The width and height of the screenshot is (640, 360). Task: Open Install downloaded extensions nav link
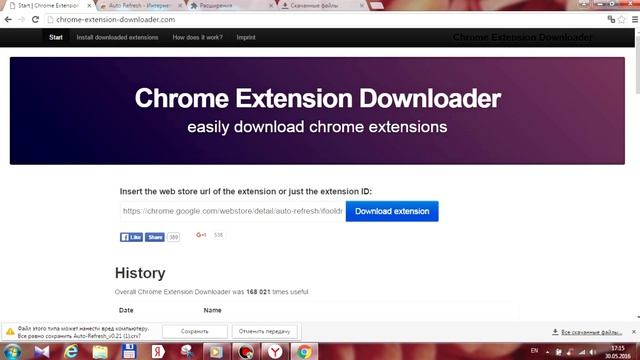(x=118, y=38)
